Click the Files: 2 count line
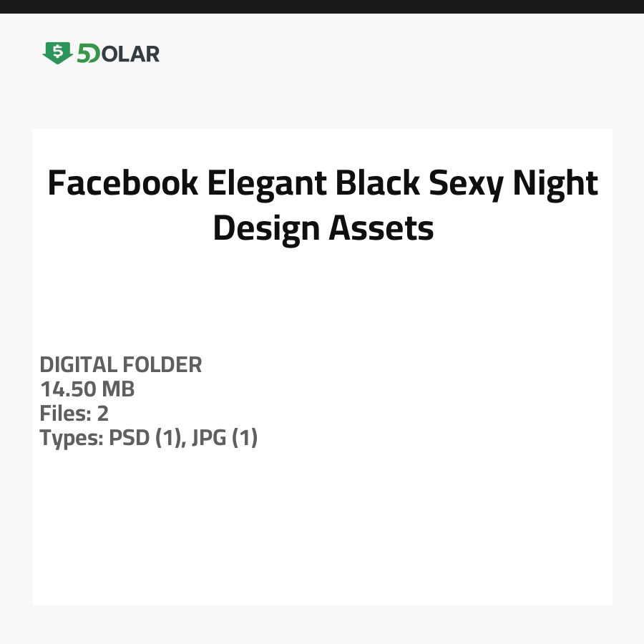This screenshot has height=644, width=644. point(74,414)
